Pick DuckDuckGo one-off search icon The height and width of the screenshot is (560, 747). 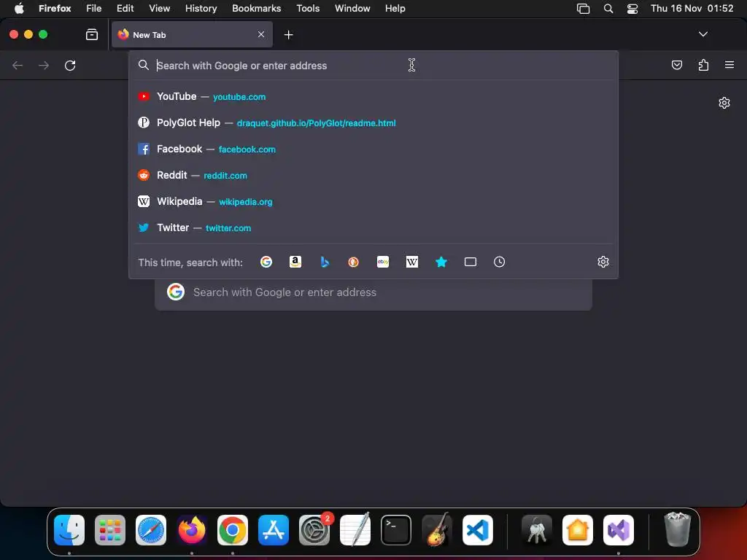(x=354, y=262)
